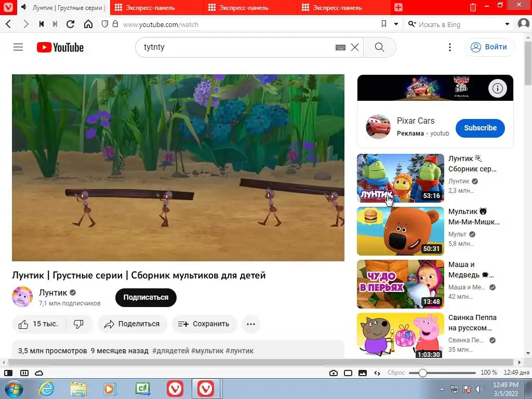Image resolution: width=532 pixels, height=399 pixels.
Task: Open the Windows Start button
Action: coord(14,389)
